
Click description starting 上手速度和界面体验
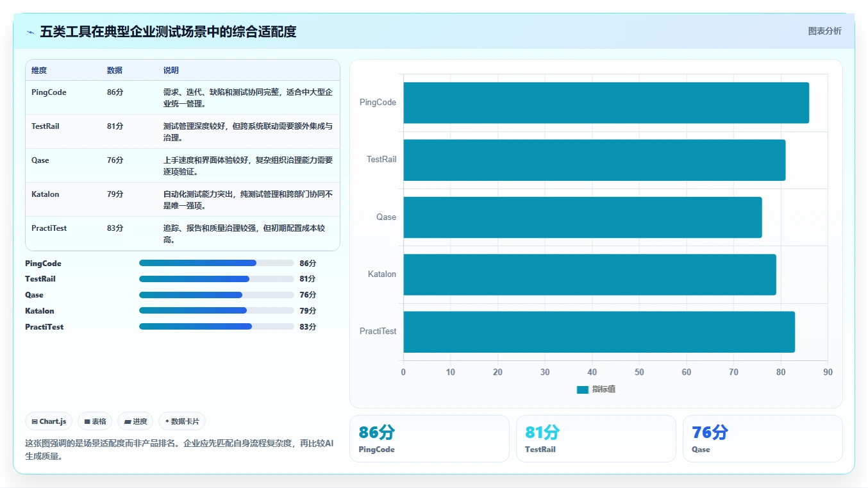(248, 166)
